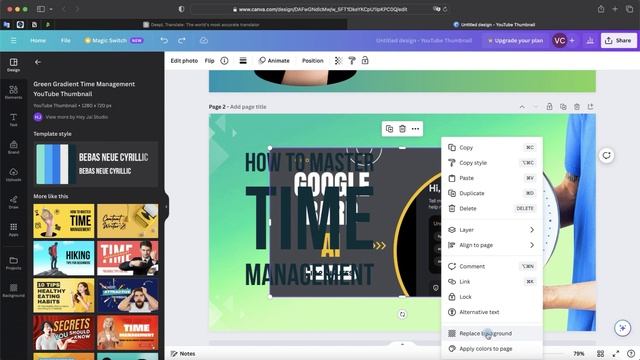640x360 pixels.
Task: Click Edit photo button
Action: [x=184, y=60]
